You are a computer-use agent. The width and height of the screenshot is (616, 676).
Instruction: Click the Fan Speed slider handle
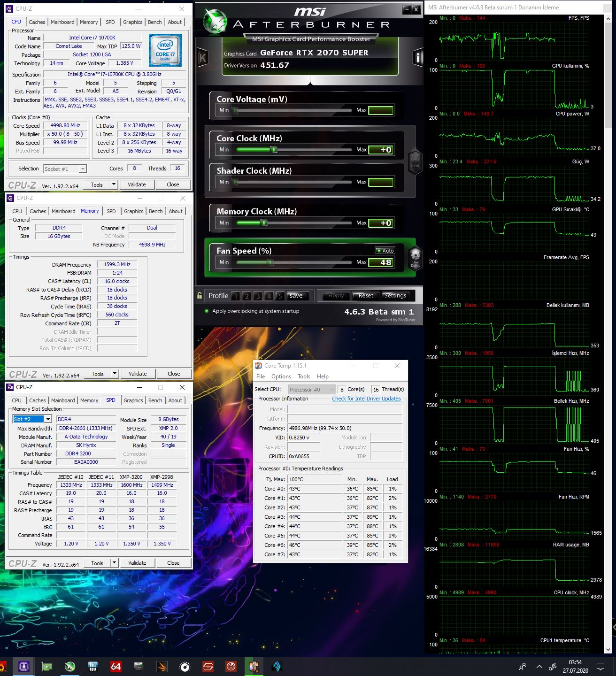tap(270, 262)
